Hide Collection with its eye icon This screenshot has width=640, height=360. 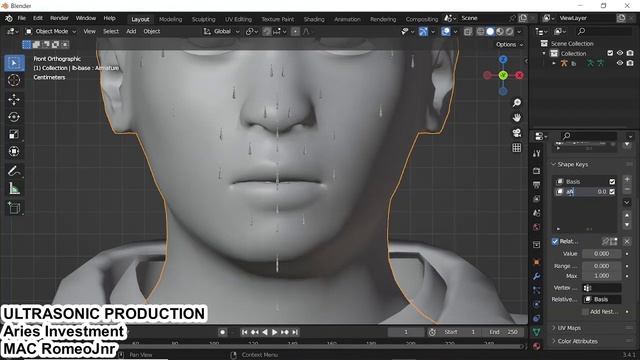pos(620,53)
